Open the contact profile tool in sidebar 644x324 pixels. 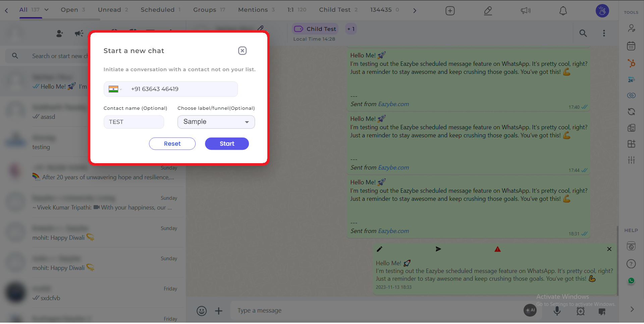(x=631, y=28)
